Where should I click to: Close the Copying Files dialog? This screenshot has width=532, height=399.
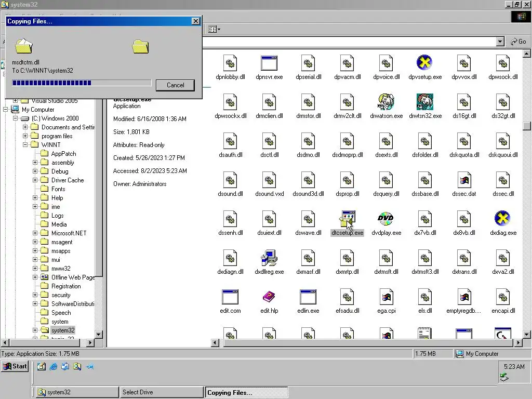[x=196, y=21]
